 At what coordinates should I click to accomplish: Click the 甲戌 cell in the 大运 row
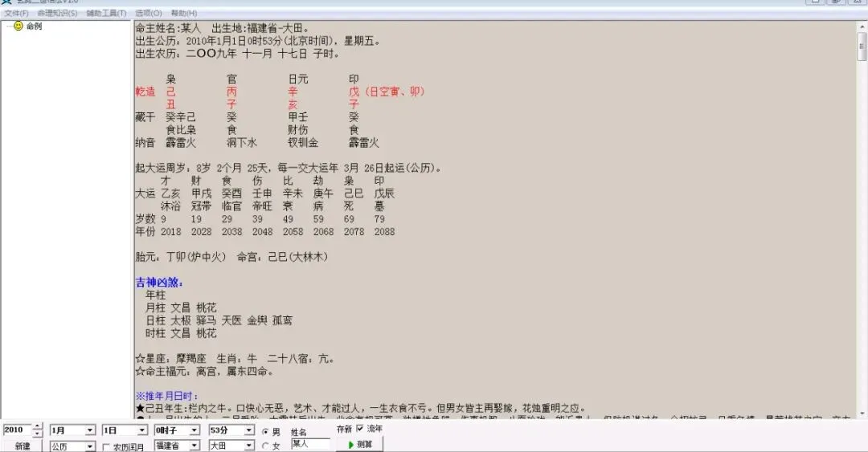(x=202, y=193)
